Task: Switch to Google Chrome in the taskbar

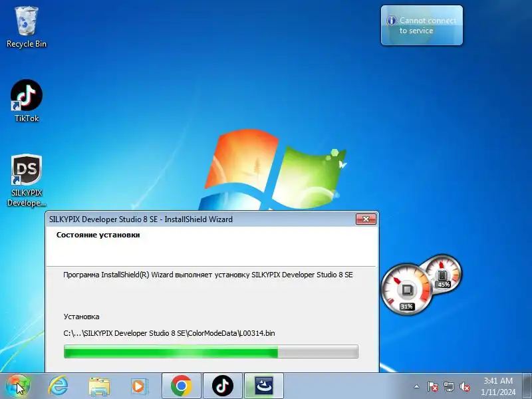Action: pyautogui.click(x=182, y=386)
